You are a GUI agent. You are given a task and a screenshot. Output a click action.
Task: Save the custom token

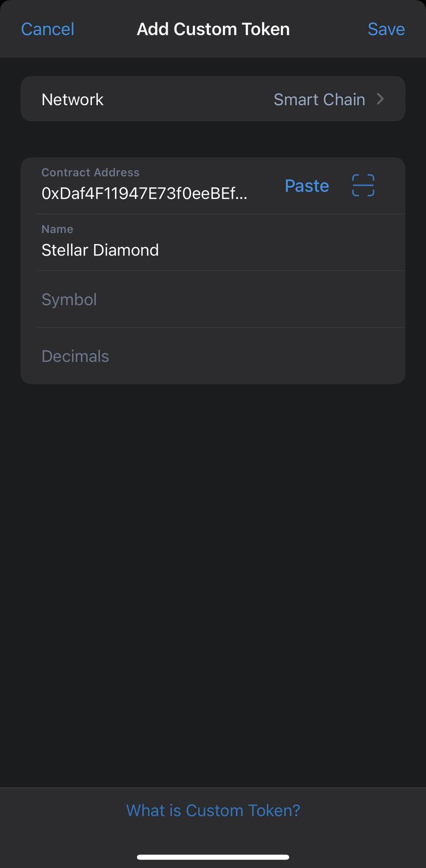(386, 29)
